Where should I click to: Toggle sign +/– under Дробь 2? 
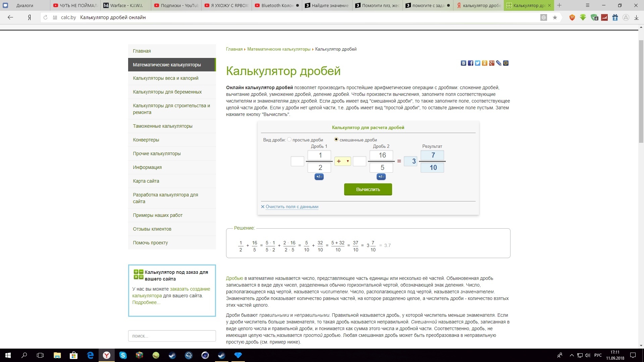pyautogui.click(x=381, y=177)
